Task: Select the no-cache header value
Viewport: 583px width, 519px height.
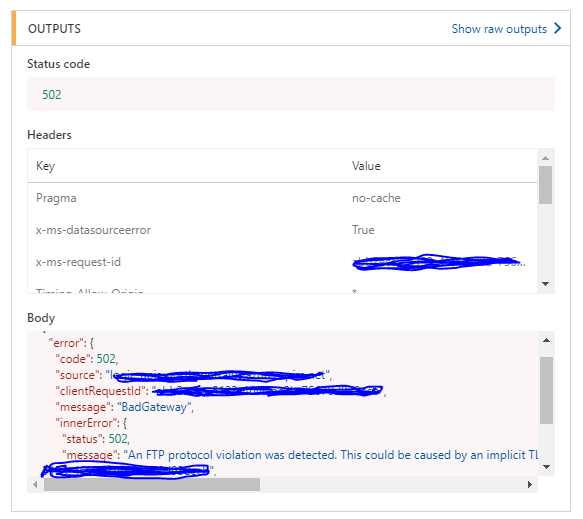Action: [x=376, y=198]
